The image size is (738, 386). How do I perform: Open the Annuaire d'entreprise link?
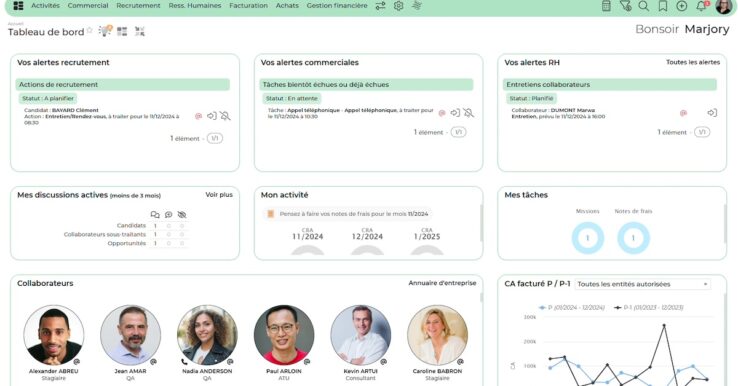click(x=442, y=283)
